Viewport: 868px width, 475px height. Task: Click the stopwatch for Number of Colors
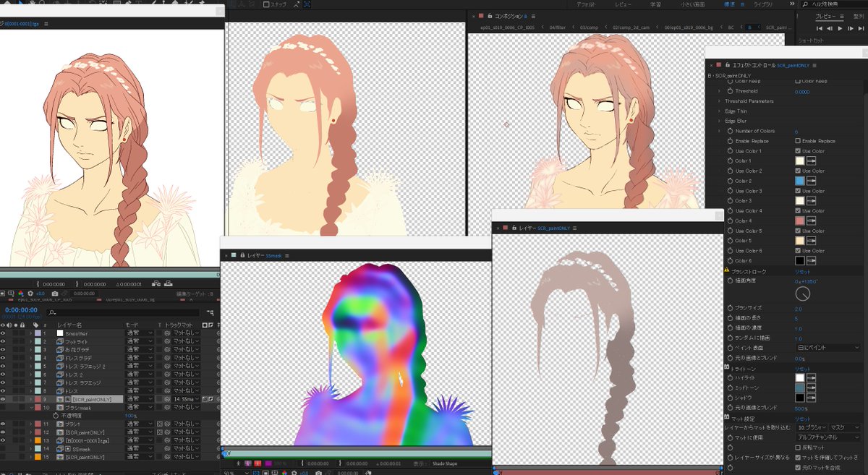tap(729, 131)
